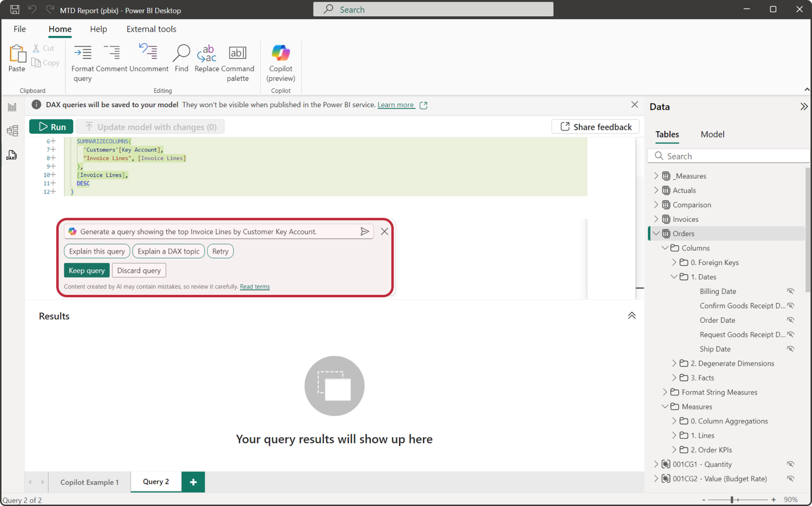This screenshot has height=506, width=812.
Task: Toggle visibility of 001CG1 - Quantity
Action: pyautogui.click(x=791, y=464)
